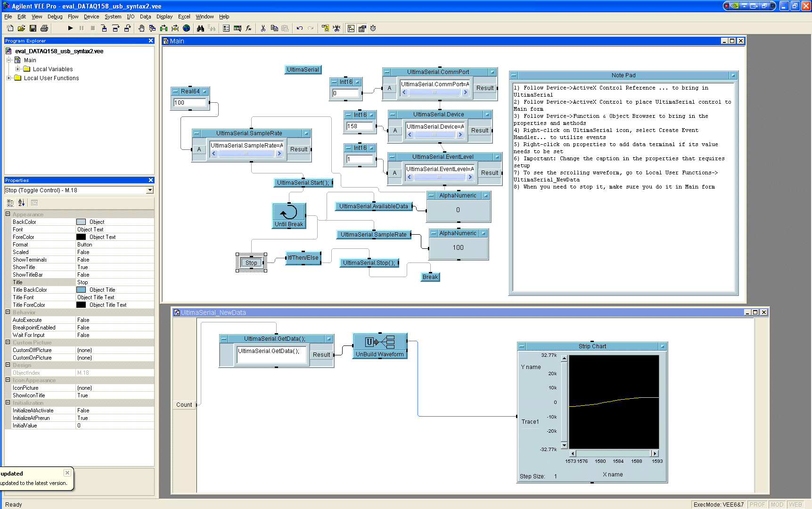Click the Int16 field containing 158

tap(360, 126)
